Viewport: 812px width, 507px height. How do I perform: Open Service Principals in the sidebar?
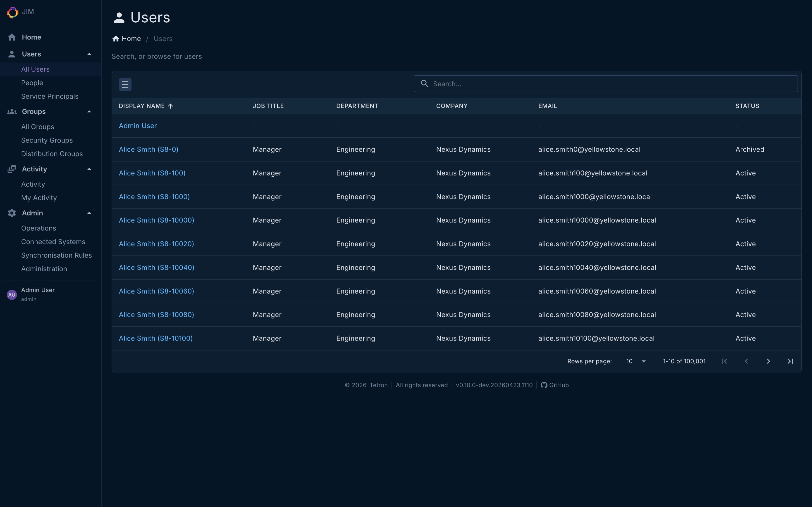(50, 96)
